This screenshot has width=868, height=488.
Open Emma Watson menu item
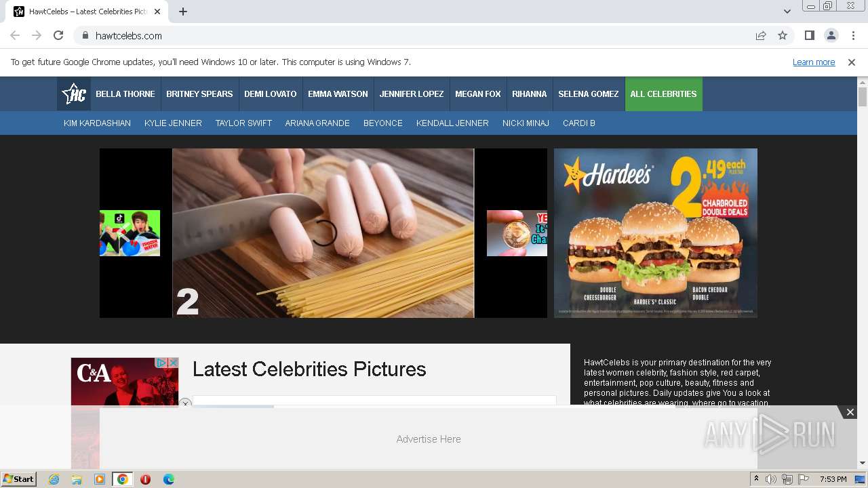point(338,94)
